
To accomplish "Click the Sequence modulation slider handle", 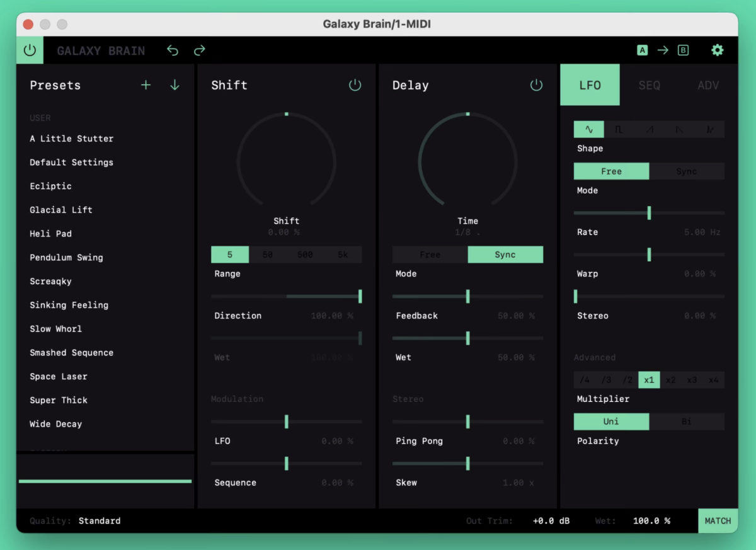I will pos(287,464).
